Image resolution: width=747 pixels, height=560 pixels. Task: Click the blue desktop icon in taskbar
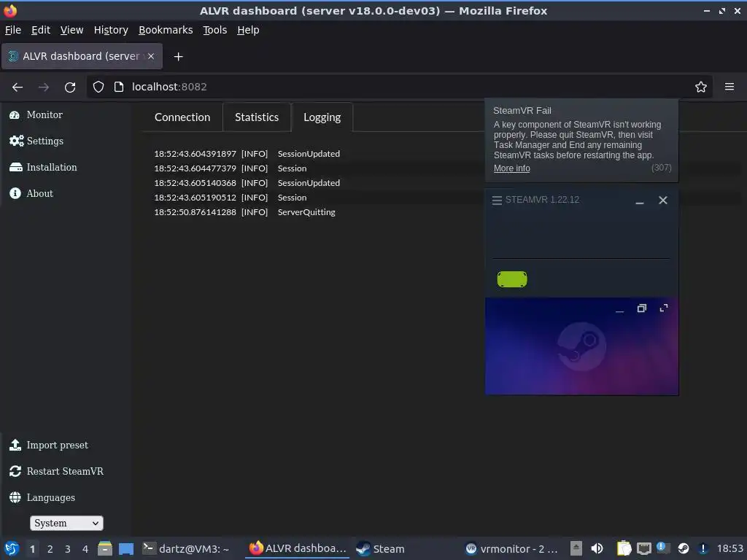pos(126,548)
